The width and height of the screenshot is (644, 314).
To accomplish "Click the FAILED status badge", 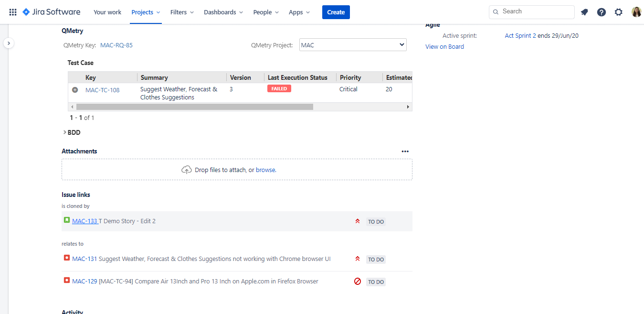I will click(279, 89).
